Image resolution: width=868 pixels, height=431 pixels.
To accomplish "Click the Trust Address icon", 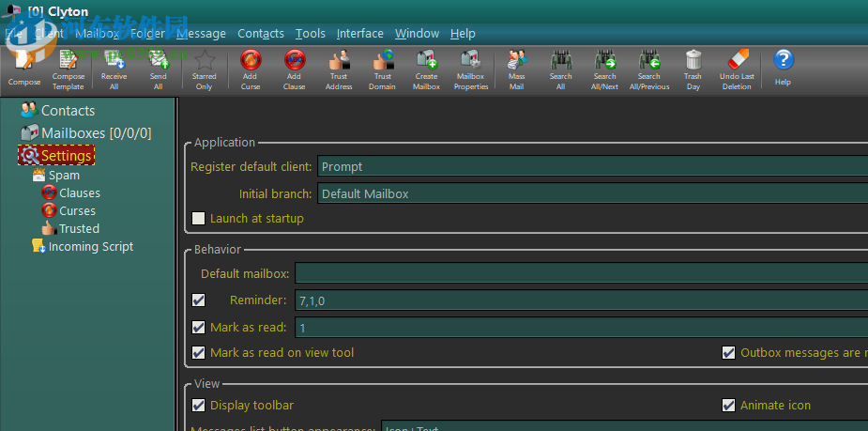I will [339, 59].
